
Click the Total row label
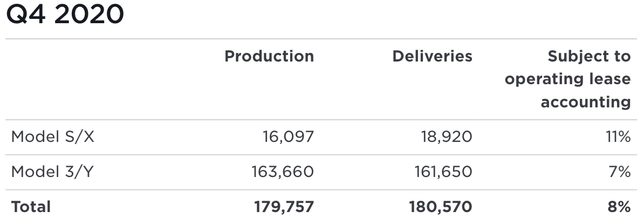[31, 207]
